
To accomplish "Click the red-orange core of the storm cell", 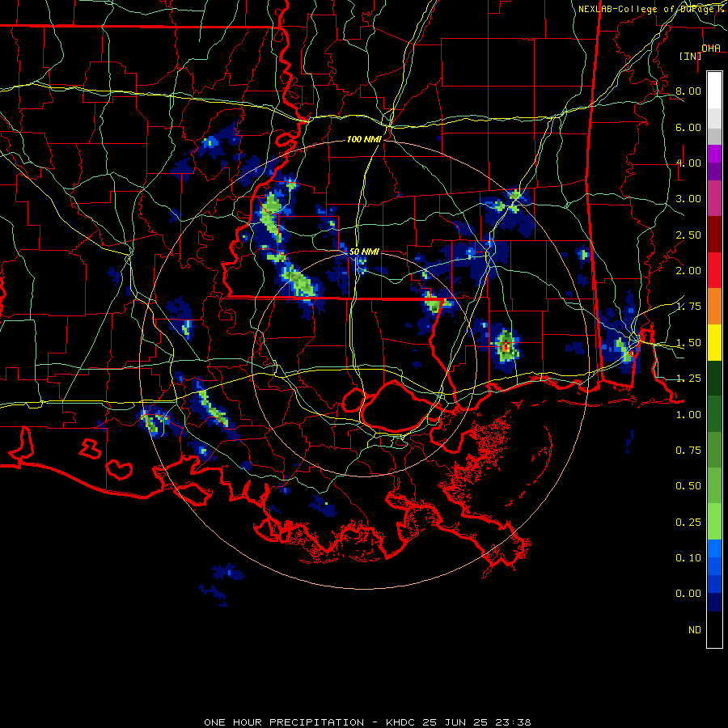I will point(506,347).
